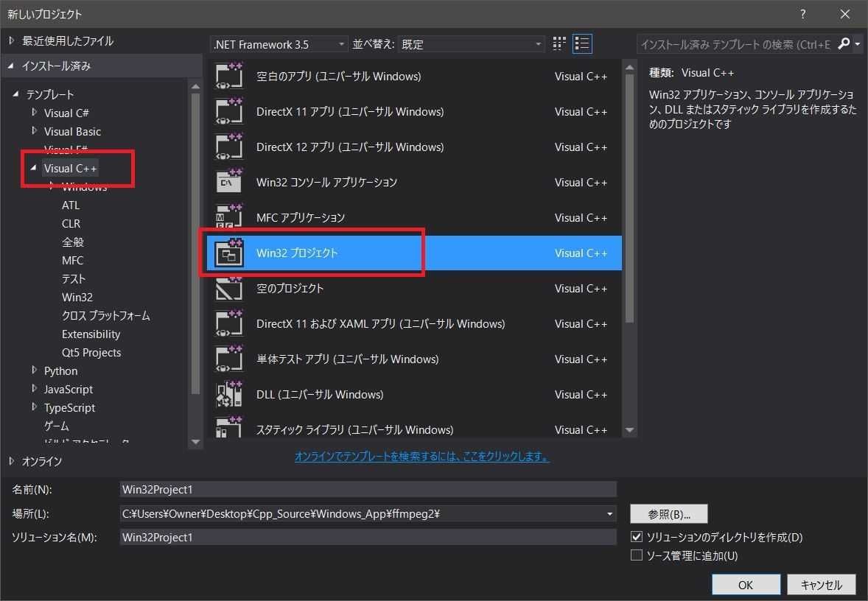Viewport: 868px width, 601px height.
Task: Click the DirectX 11 アプリ template icon
Action: [x=228, y=111]
